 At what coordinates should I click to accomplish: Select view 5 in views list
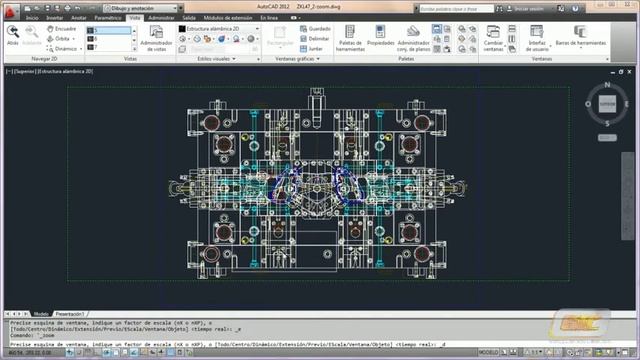click(109, 30)
